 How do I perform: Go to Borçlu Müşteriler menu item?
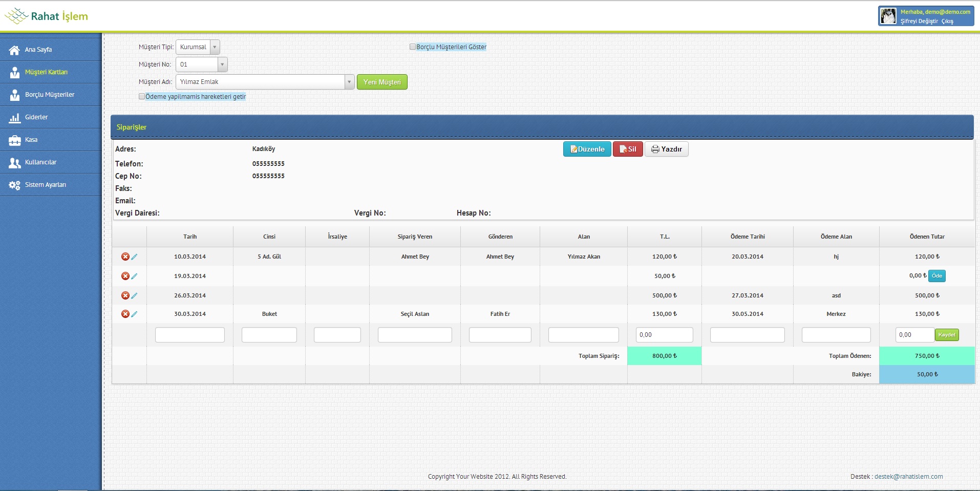[50, 95]
